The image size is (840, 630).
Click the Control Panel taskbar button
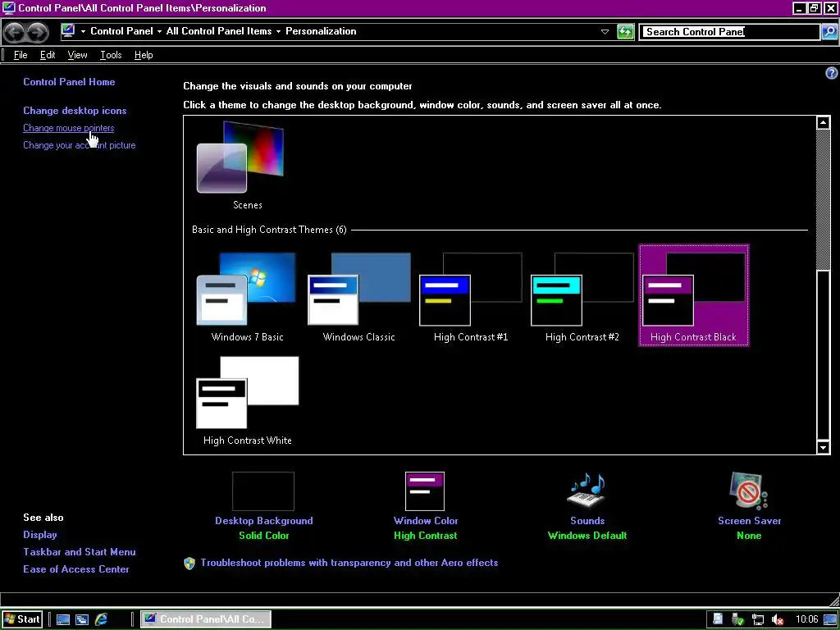tap(206, 619)
